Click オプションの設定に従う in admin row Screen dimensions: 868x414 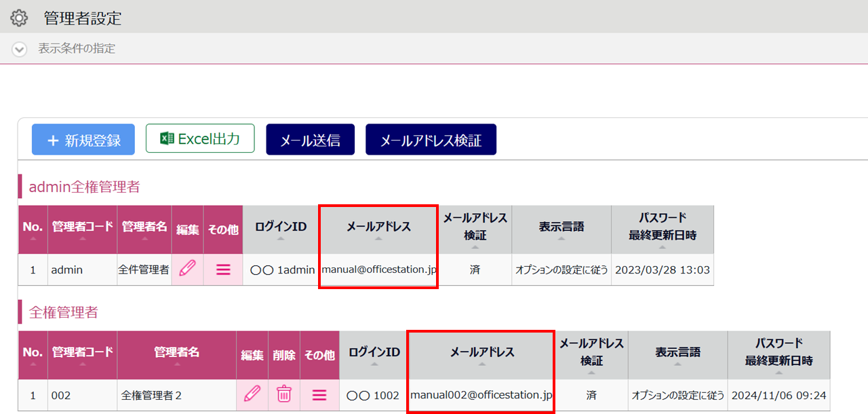[561, 269]
